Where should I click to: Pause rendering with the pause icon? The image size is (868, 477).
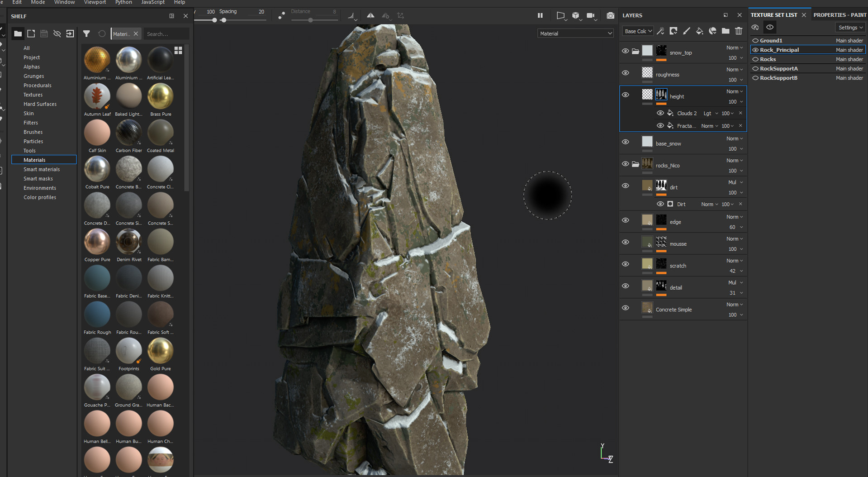point(540,16)
